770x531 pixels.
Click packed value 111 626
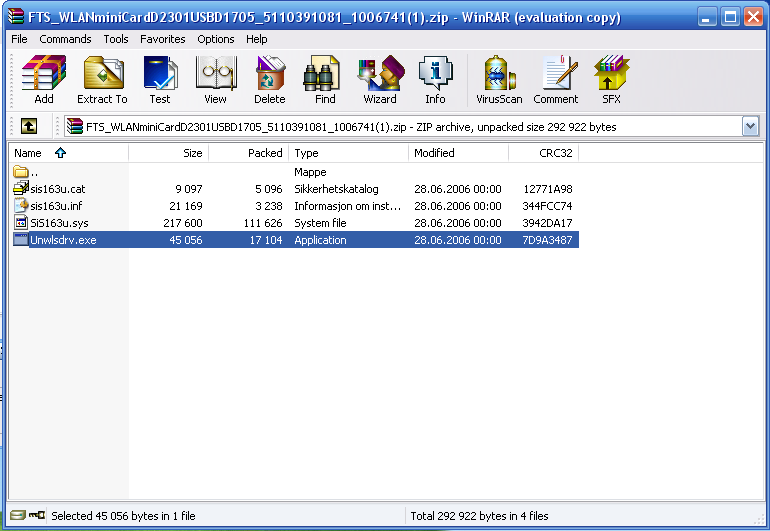263,223
